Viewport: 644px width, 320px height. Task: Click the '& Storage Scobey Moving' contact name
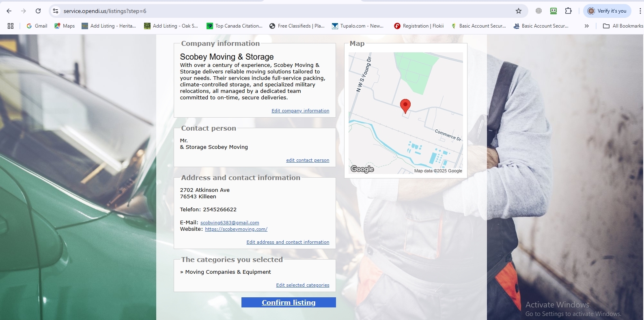(214, 147)
